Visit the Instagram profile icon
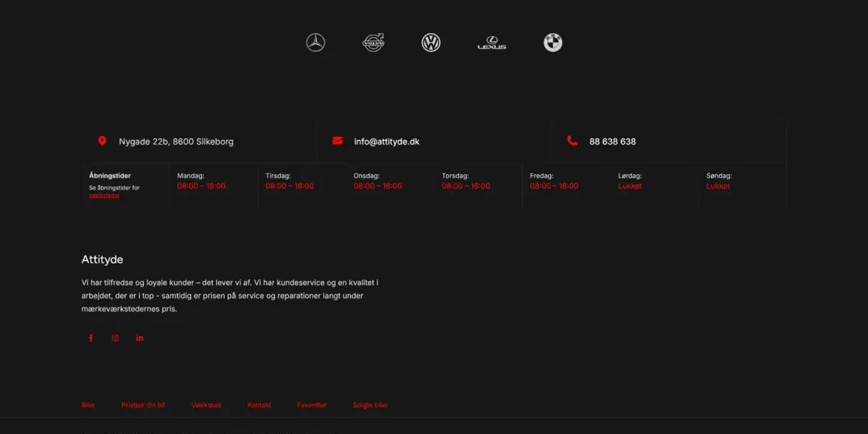Screen dimensions: 868x434 pyautogui.click(x=115, y=338)
